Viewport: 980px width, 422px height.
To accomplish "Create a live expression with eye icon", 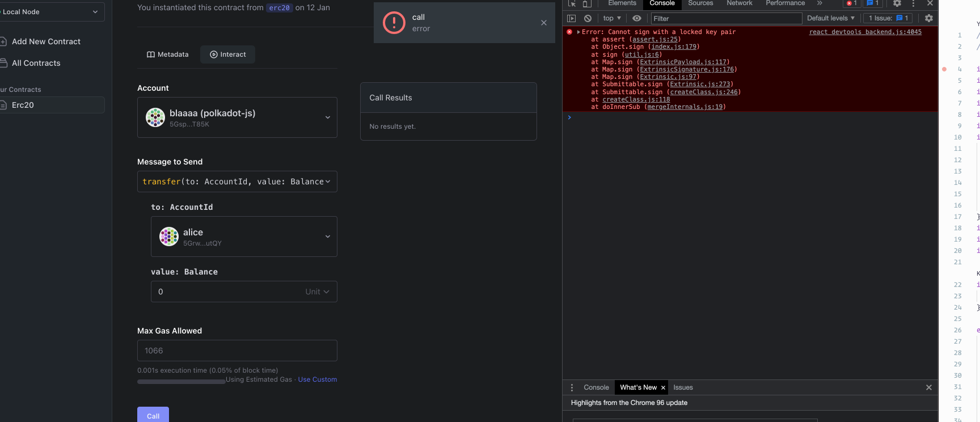I will tap(637, 18).
